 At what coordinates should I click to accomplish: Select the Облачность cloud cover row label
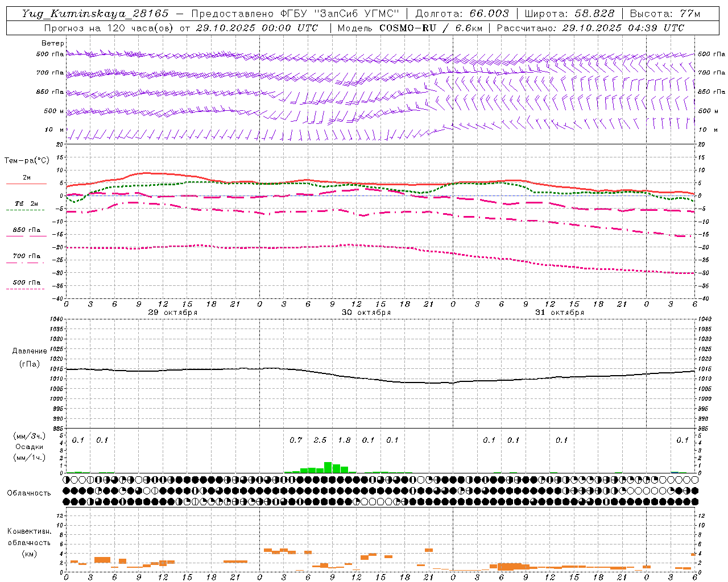pyautogui.click(x=28, y=493)
